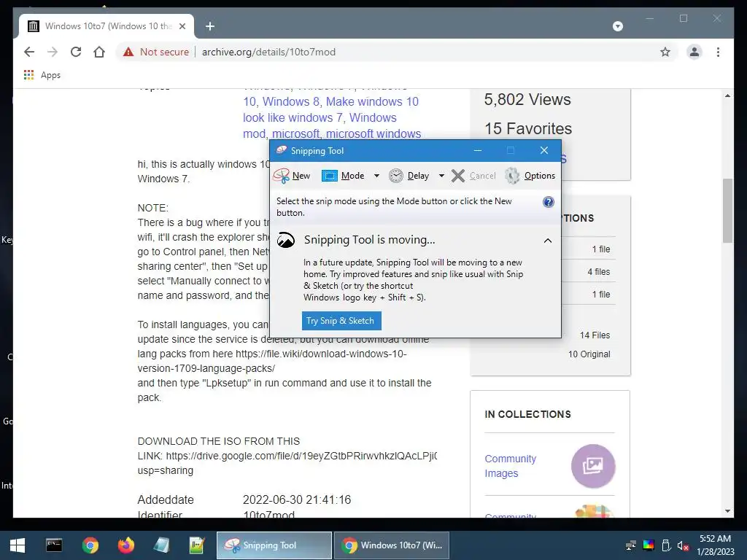This screenshot has width=747, height=560.
Task: Click the network tray icon
Action: [631, 545]
